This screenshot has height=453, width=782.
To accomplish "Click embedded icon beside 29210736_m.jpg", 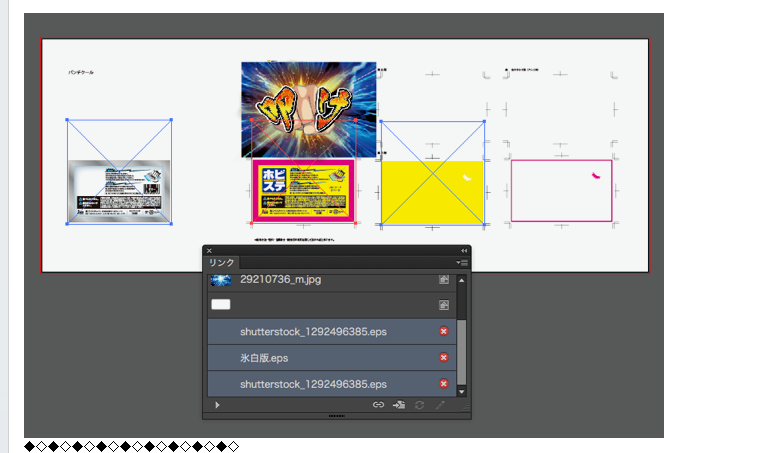I will [443, 279].
